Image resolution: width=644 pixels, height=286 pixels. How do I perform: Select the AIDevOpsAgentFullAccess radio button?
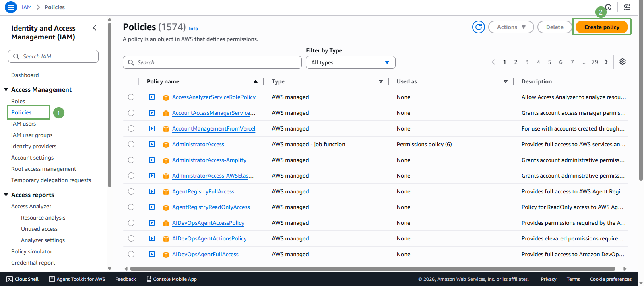(x=131, y=254)
